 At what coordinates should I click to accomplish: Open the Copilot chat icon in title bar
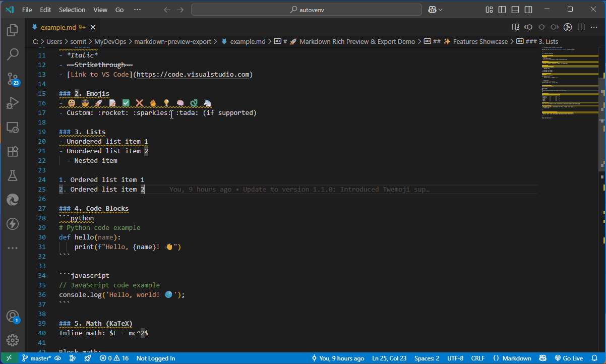[x=432, y=10]
